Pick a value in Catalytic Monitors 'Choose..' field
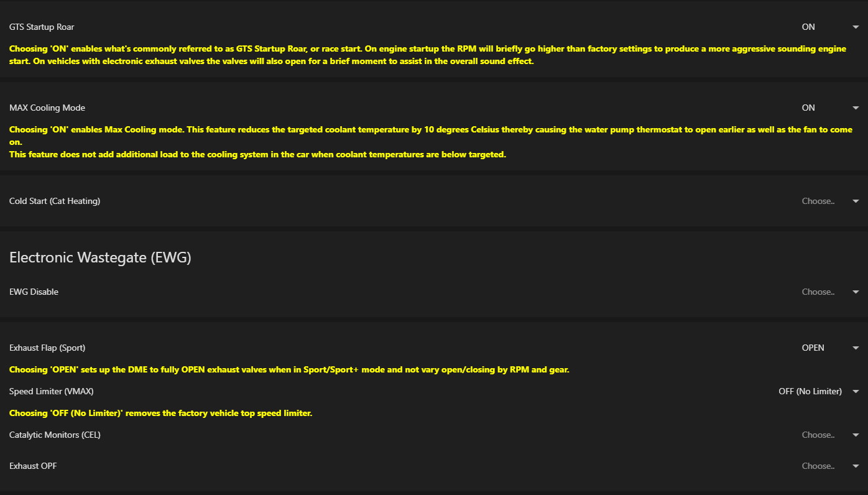The height and width of the screenshot is (495, 868). click(818, 435)
